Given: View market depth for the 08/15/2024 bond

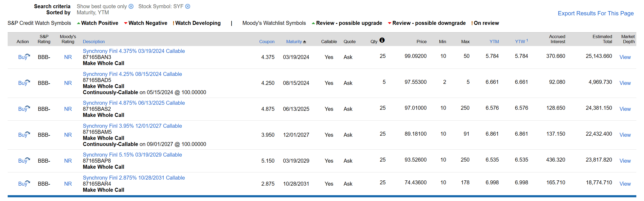Looking at the screenshot, I should (x=625, y=83).
